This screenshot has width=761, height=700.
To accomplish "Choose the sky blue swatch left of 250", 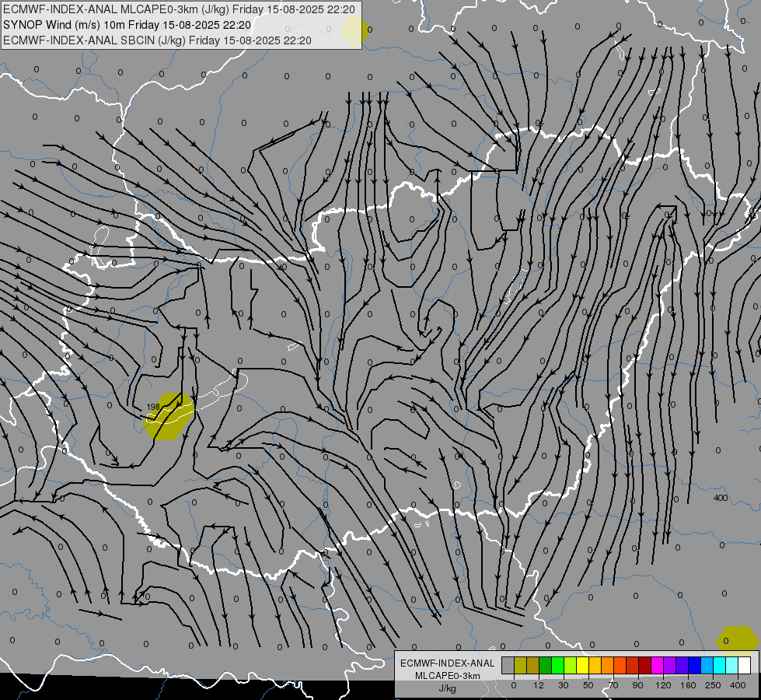I will pyautogui.click(x=707, y=665).
